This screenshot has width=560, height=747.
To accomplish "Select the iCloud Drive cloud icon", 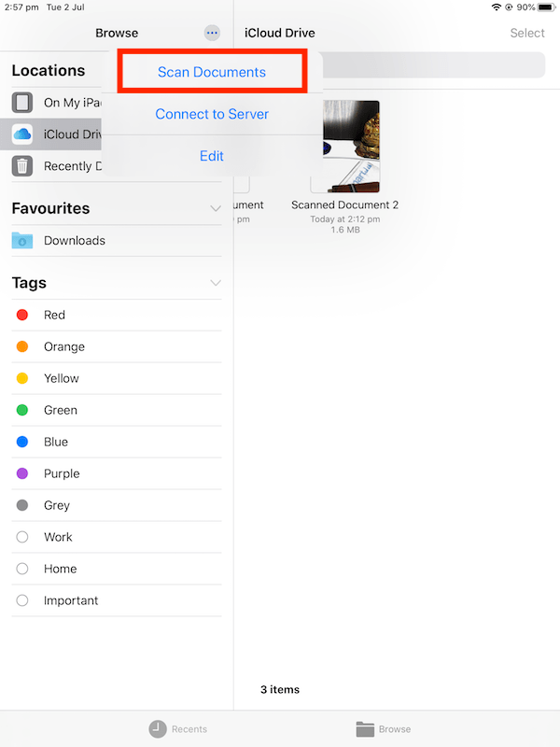I will coord(22,134).
